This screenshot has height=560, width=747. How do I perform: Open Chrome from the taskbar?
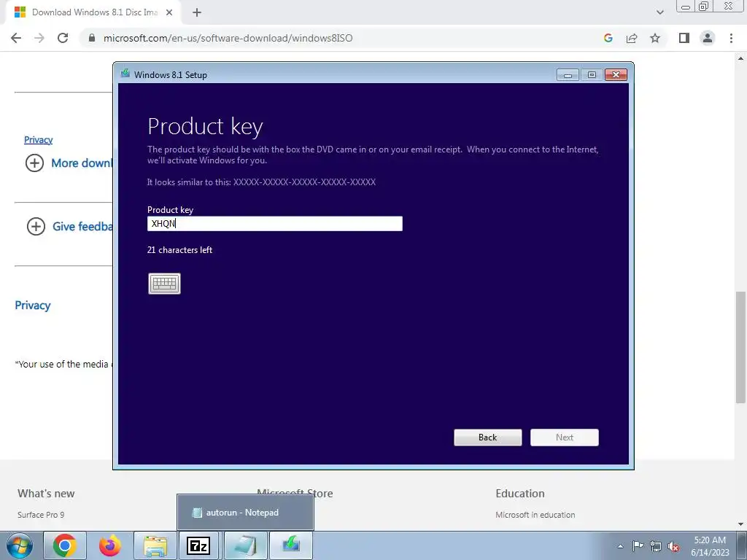(x=65, y=545)
